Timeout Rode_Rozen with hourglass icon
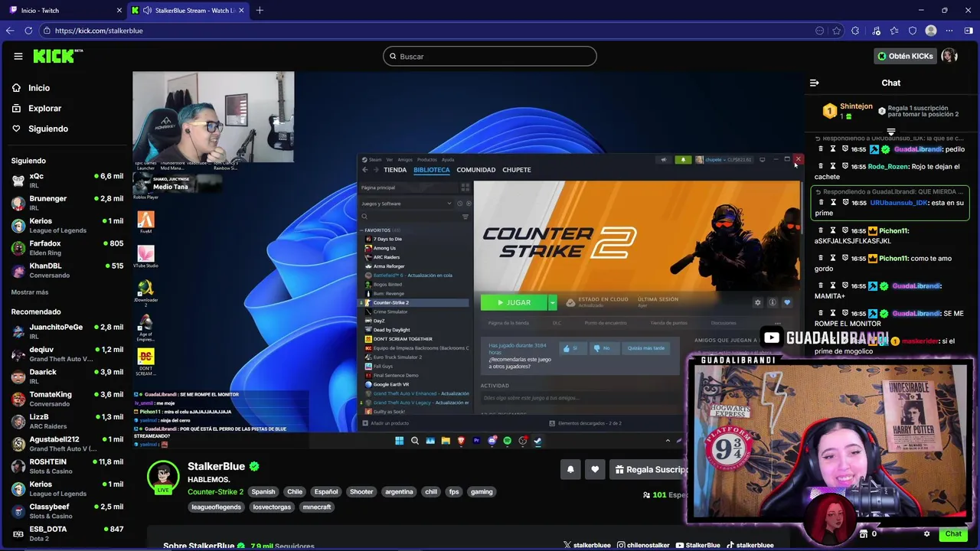Image resolution: width=980 pixels, height=551 pixels. [833, 166]
